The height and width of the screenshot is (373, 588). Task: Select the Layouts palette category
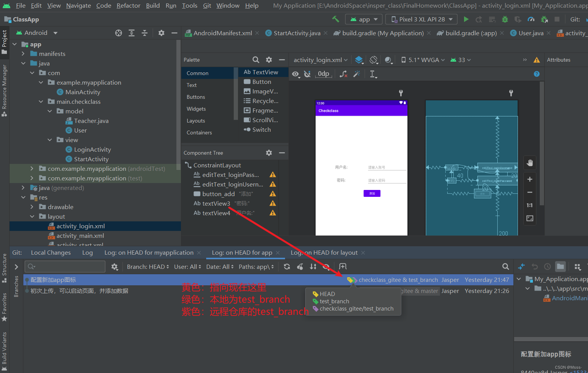coord(196,121)
